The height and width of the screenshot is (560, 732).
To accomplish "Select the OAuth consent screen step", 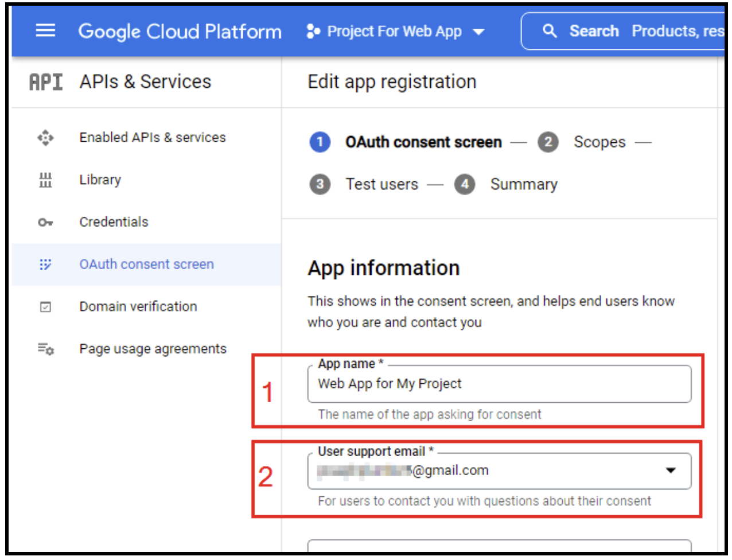I will tap(423, 142).
